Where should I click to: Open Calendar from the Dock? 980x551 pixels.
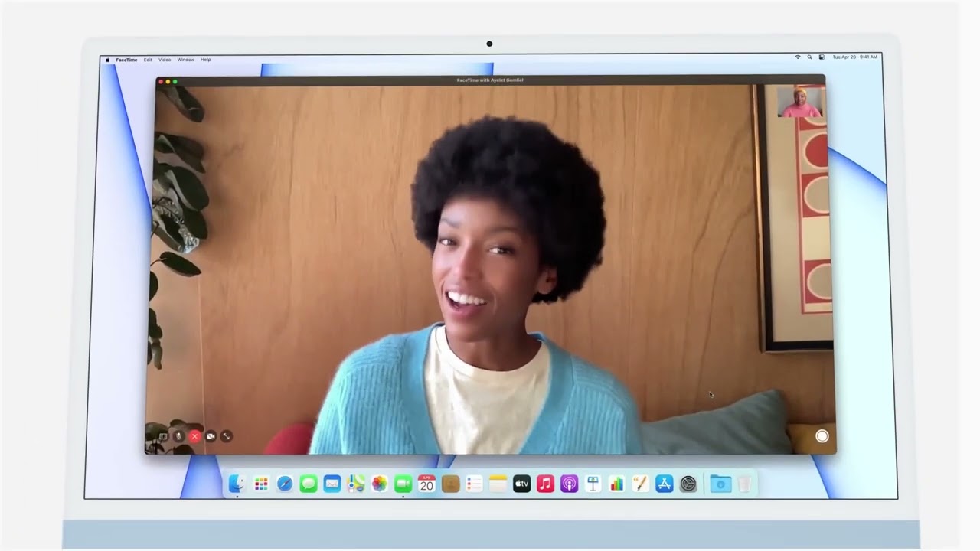(x=427, y=484)
